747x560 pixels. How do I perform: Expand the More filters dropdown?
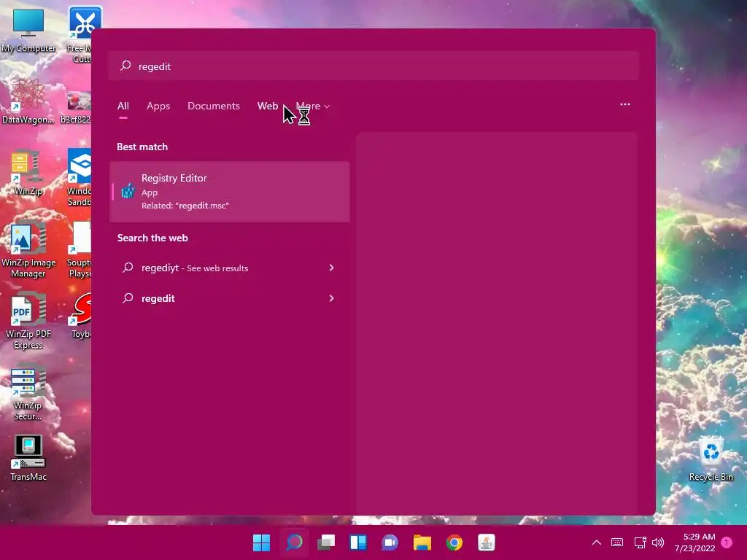click(312, 106)
